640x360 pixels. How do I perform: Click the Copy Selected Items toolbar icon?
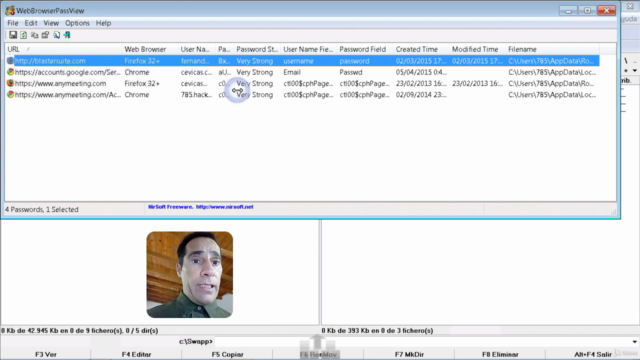tap(35, 35)
